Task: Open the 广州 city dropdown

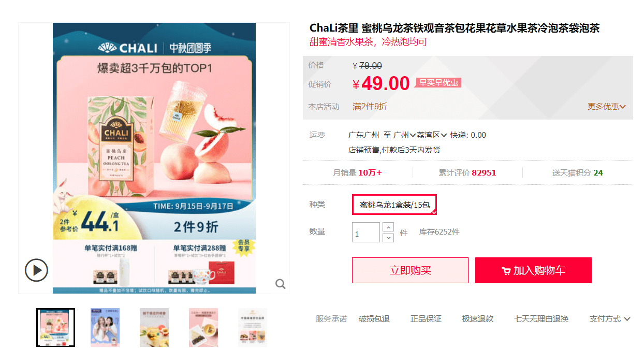Action: point(404,135)
